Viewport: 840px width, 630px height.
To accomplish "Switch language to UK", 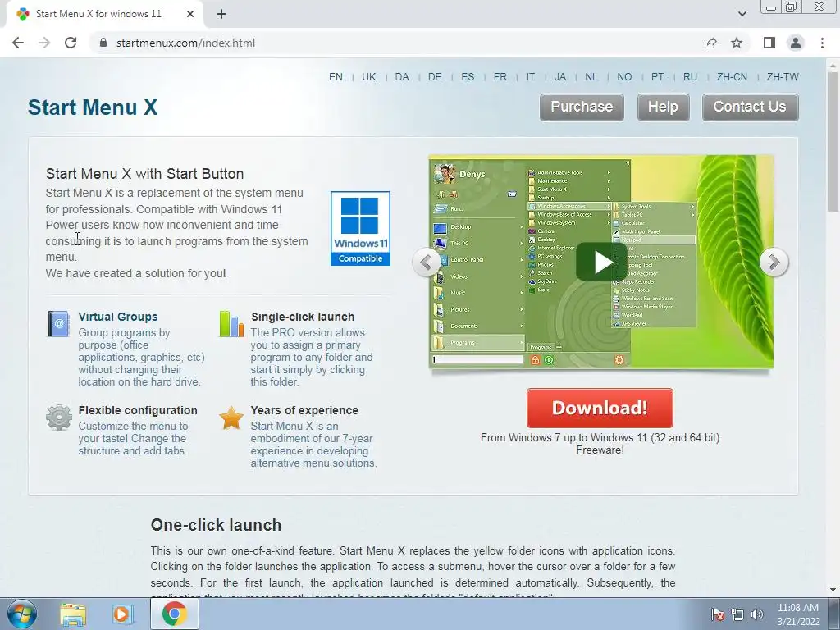I will point(369,76).
